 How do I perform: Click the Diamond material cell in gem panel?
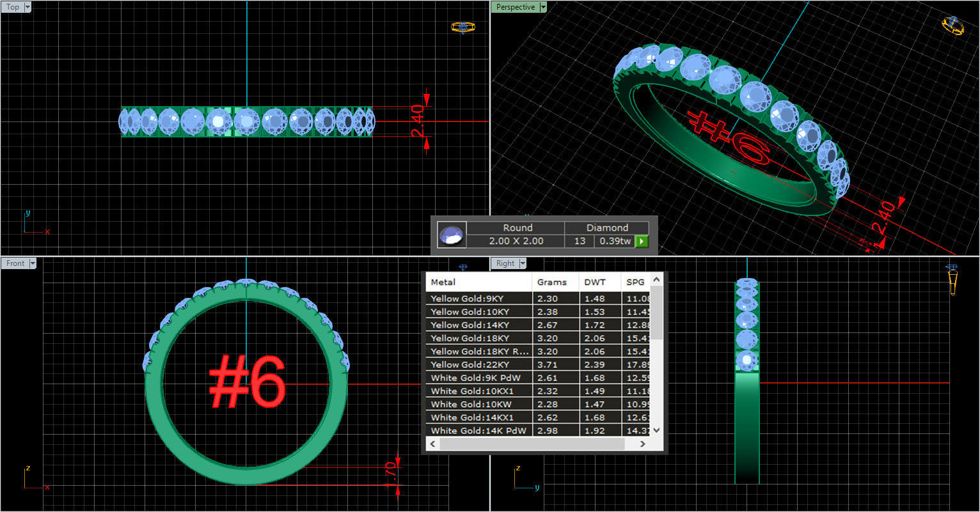(606, 228)
